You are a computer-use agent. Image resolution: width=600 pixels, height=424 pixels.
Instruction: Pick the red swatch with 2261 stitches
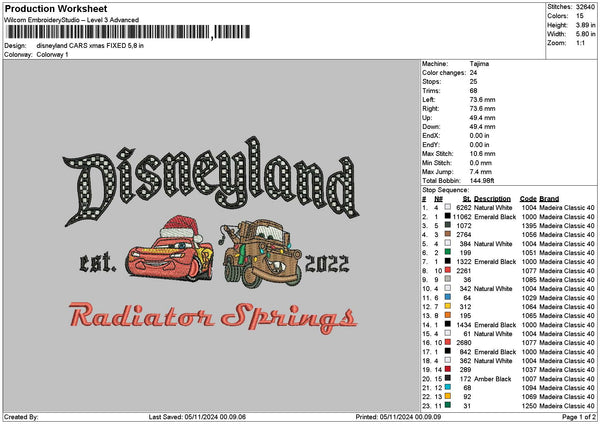tap(447, 270)
